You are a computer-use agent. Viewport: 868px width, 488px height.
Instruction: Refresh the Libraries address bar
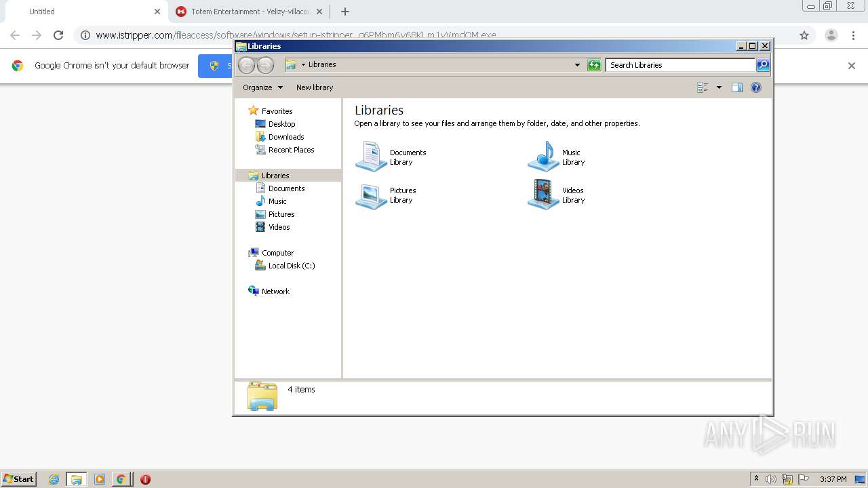coord(594,65)
